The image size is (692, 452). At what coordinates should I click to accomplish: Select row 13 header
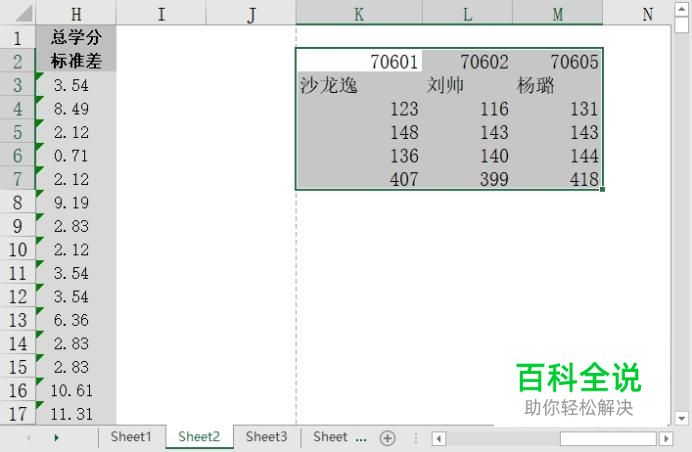[18, 320]
